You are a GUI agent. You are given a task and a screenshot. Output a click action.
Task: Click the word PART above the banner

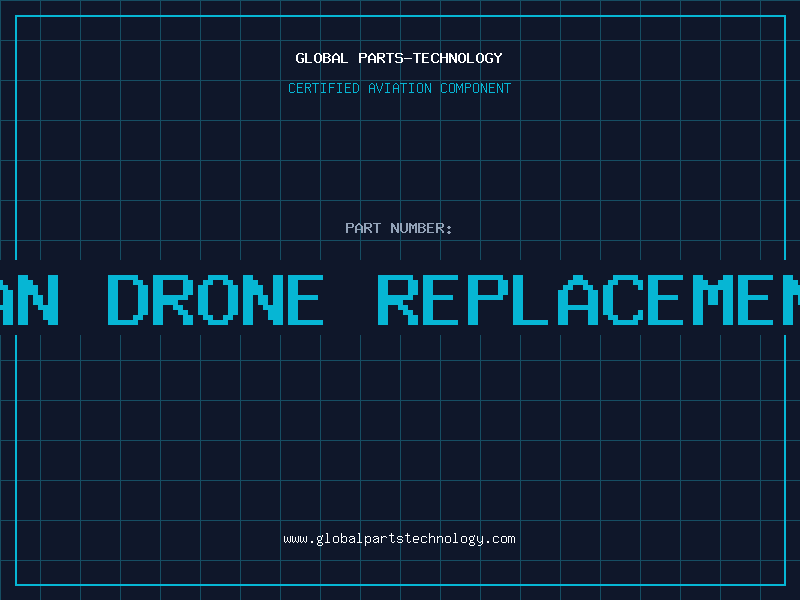(x=363, y=228)
